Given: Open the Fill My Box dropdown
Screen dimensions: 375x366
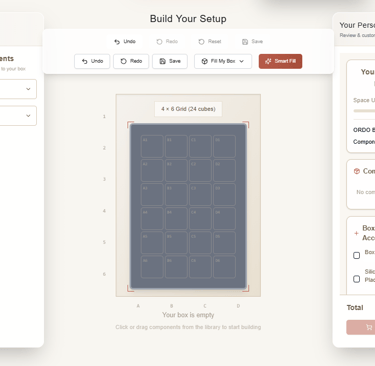Looking at the screenshot, I should (x=223, y=61).
